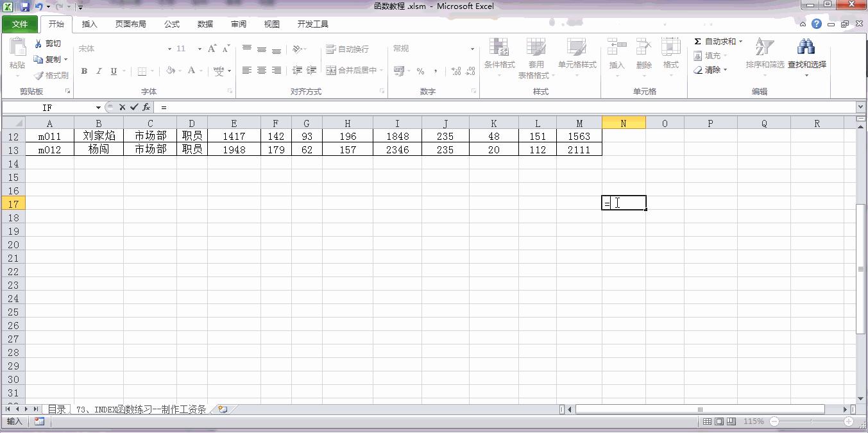868x433 pixels.
Task: Open 条件格式 Conditional Formatting
Action: (500, 56)
